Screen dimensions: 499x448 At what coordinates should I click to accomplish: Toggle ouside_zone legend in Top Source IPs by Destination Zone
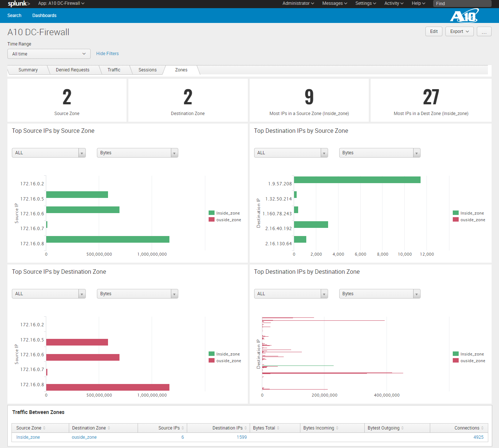tap(225, 361)
